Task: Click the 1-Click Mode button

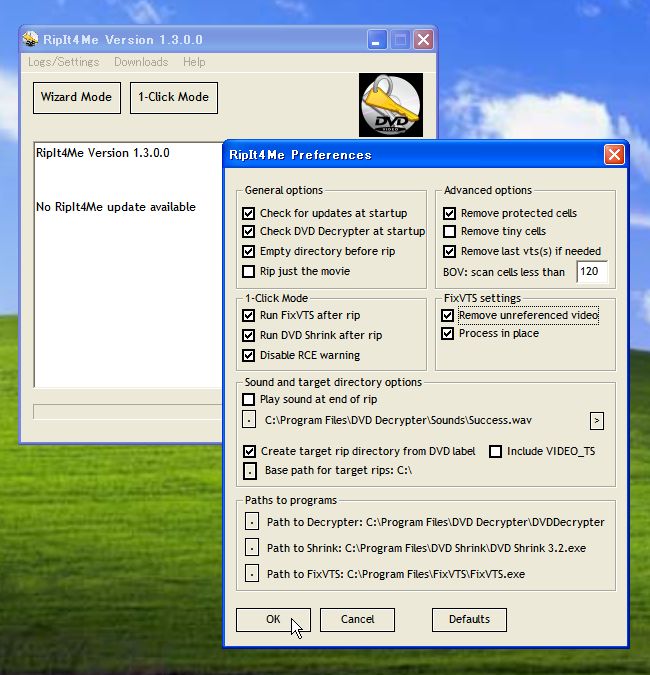Action: tap(174, 98)
